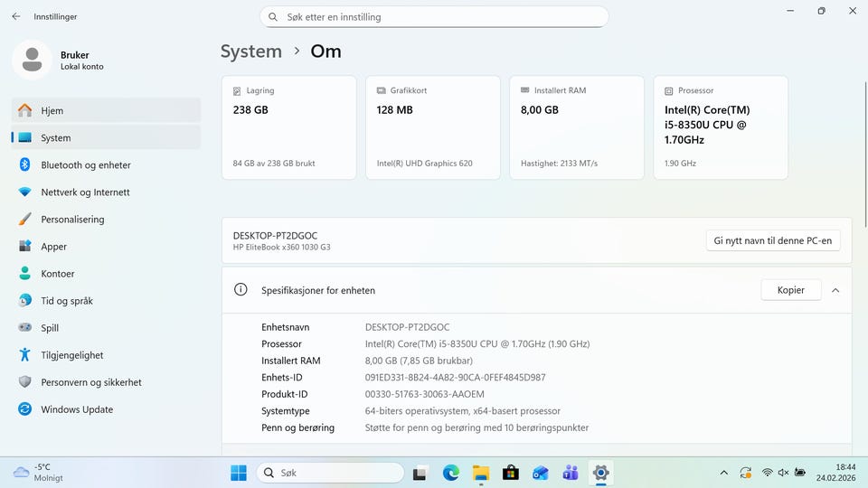Open Bluetooth og enheter settings
The width and height of the screenshot is (868, 488).
pyautogui.click(x=86, y=165)
